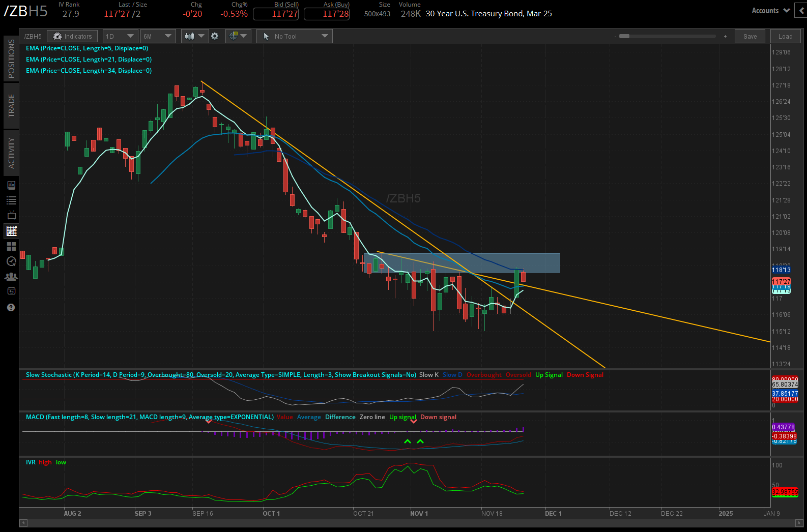Click the 118'13 price label on axis
This screenshot has width=807, height=532.
click(781, 270)
